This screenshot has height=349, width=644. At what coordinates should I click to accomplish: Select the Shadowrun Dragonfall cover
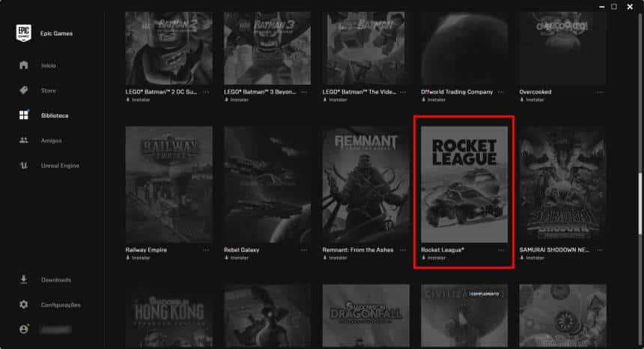pos(366,316)
